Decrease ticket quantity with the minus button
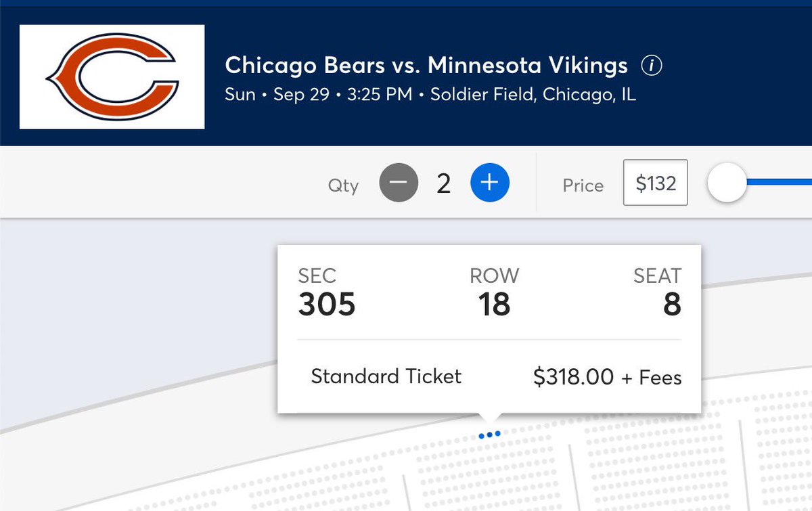This screenshot has width=812, height=511. [x=399, y=183]
